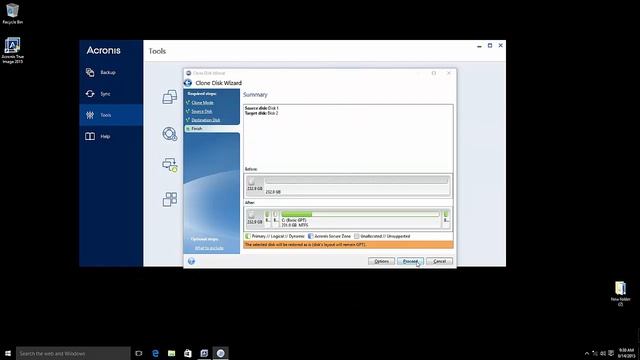Maximize the Clone Disk Wizard dialog
Image resolution: width=640 pixels, height=360 pixels.
[x=434, y=73]
